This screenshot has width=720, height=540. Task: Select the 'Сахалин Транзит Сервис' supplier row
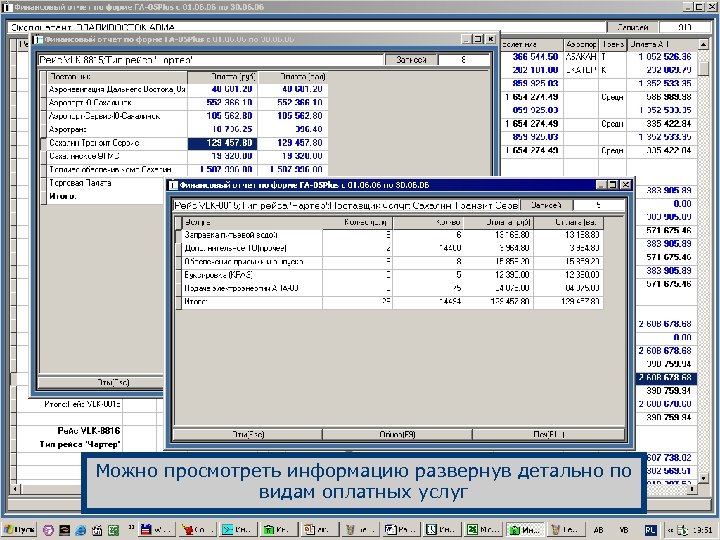tap(187, 143)
